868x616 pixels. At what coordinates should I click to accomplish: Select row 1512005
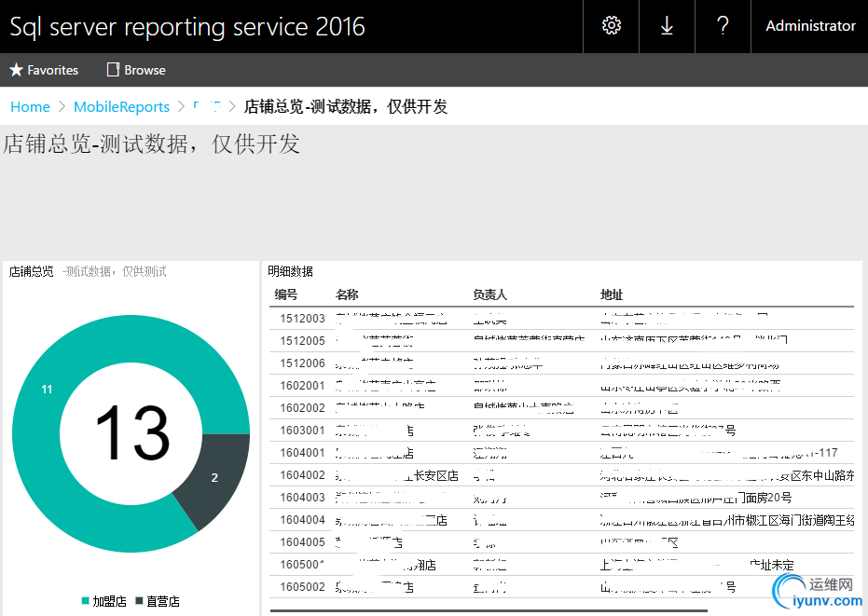561,340
